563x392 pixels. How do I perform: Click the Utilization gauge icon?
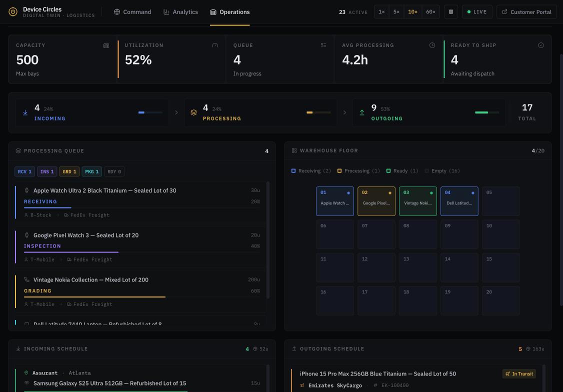(x=214, y=45)
